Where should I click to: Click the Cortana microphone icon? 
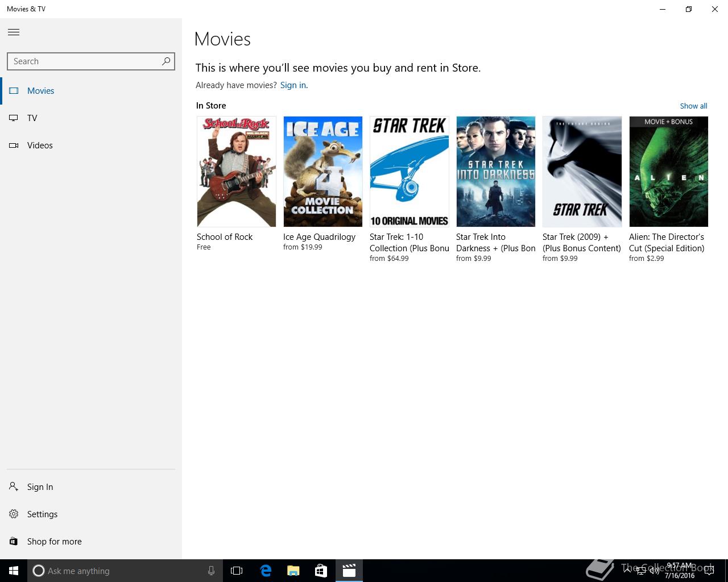(211, 571)
